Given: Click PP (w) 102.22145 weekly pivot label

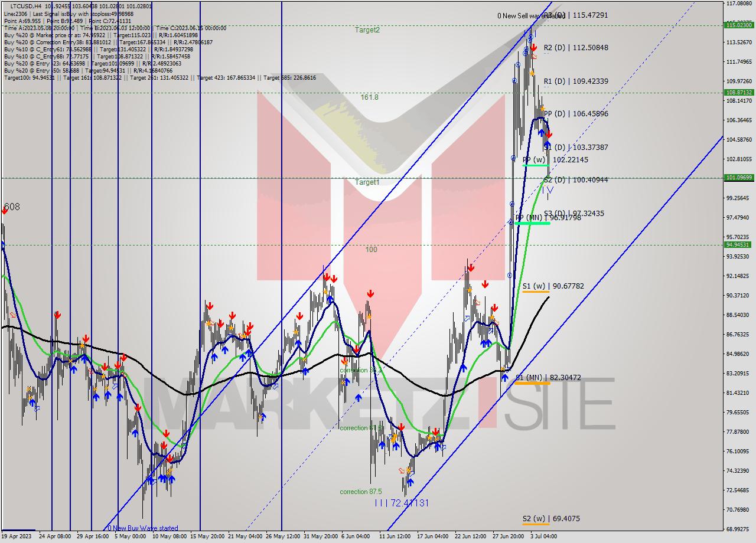Looking at the screenshot, I should coord(555,159).
